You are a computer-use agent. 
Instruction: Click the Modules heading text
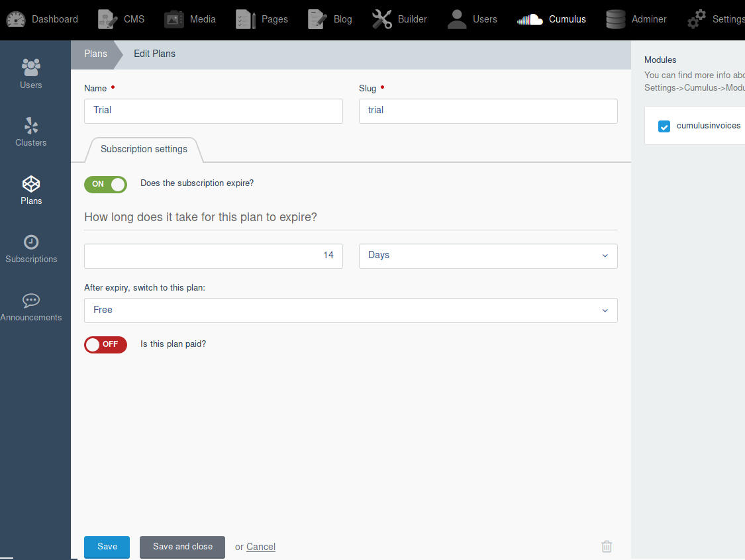(660, 60)
